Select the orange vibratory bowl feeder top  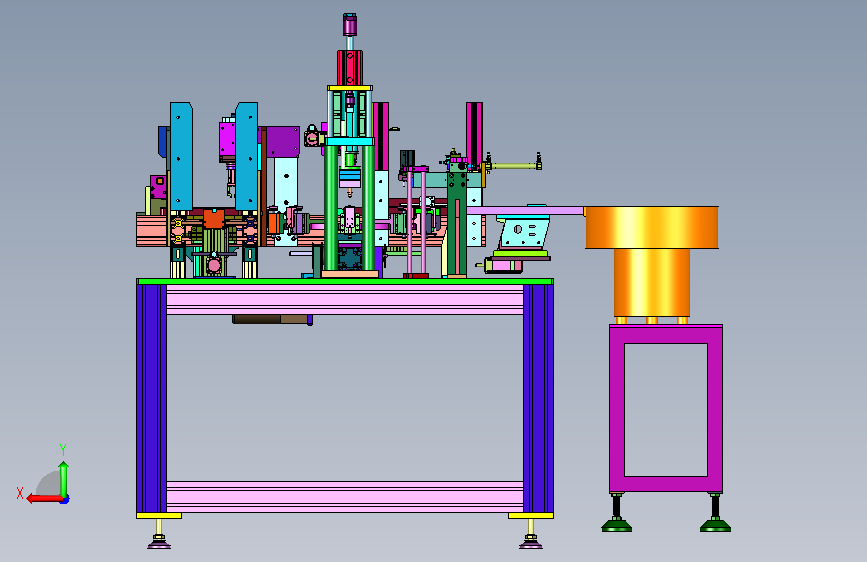tap(652, 227)
